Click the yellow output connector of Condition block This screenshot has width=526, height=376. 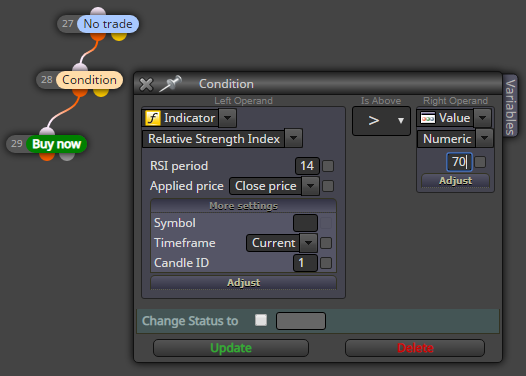[x=101, y=92]
